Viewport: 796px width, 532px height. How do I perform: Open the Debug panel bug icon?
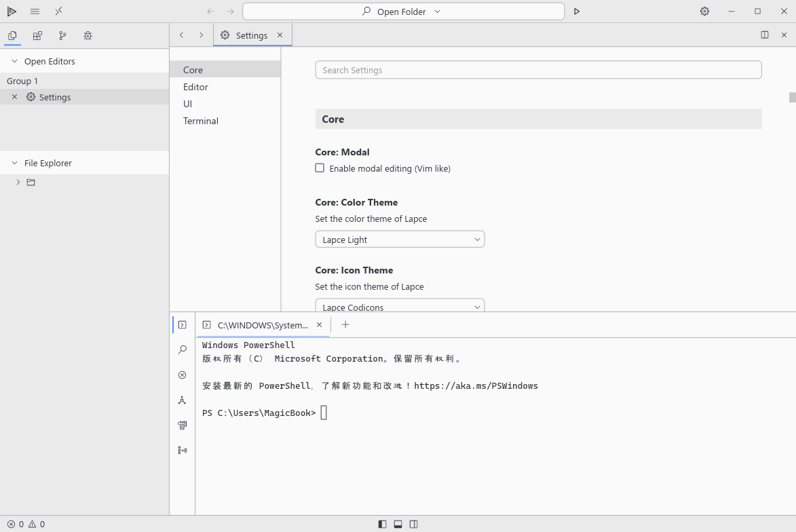88,35
